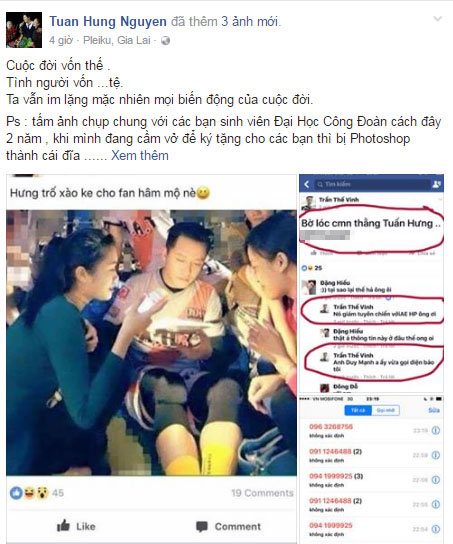Click the Tuan Hung Nguyen profile picture
Viewport: 453px width, 544px height.
pos(24,30)
